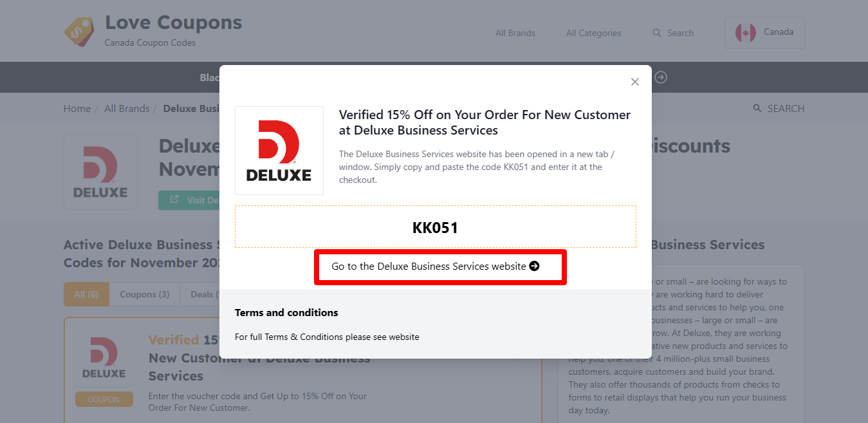
Task: Open the Canada country selector
Action: click(764, 32)
